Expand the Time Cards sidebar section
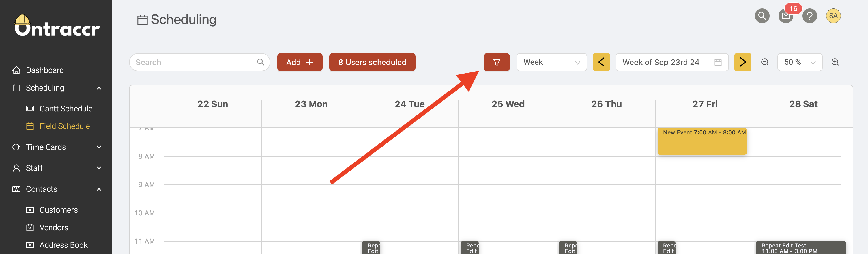The height and width of the screenshot is (254, 868). (99, 147)
